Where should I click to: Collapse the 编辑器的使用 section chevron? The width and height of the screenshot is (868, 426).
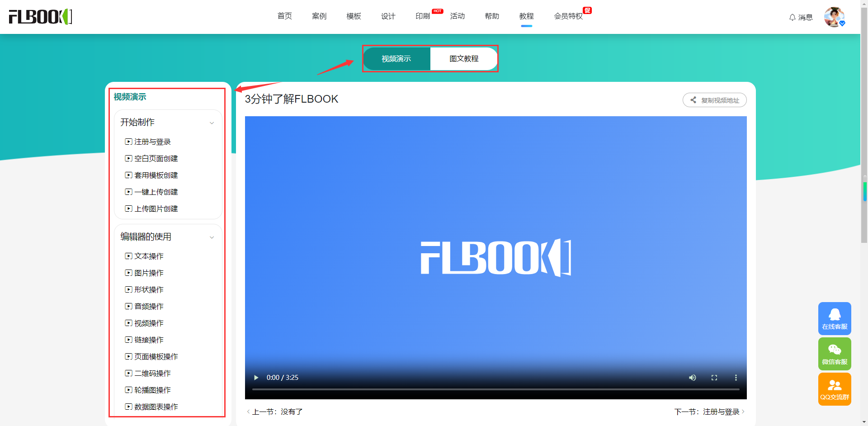click(212, 237)
